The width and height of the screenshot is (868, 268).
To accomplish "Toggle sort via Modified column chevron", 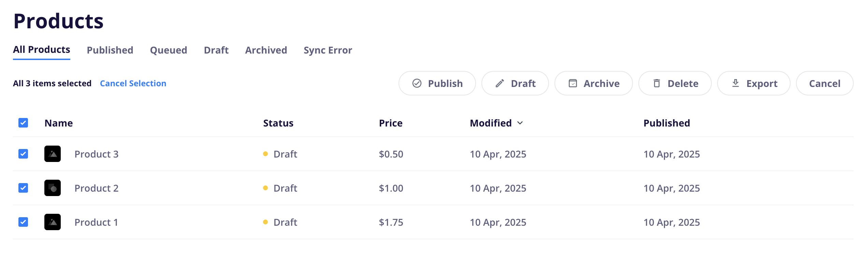I will pos(520,123).
